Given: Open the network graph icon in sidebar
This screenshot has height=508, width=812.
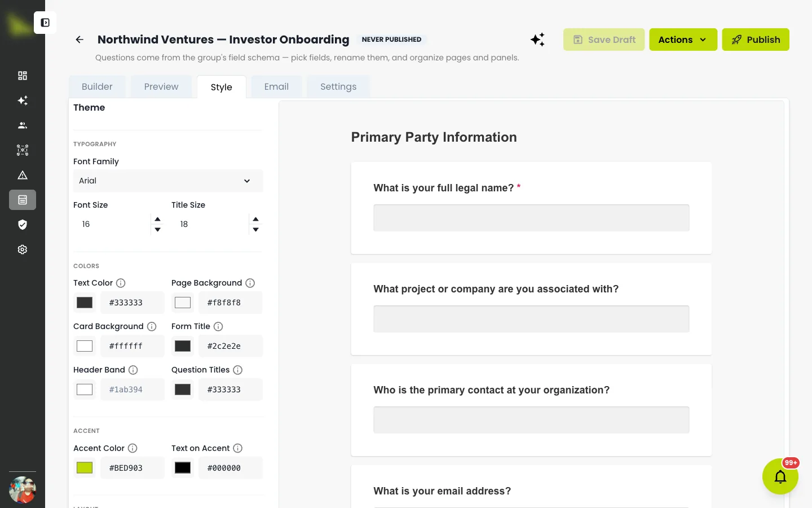Looking at the screenshot, I should (23, 150).
